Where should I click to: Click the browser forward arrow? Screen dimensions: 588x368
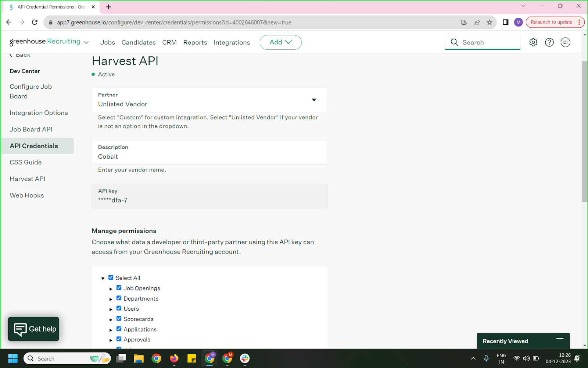coord(22,22)
